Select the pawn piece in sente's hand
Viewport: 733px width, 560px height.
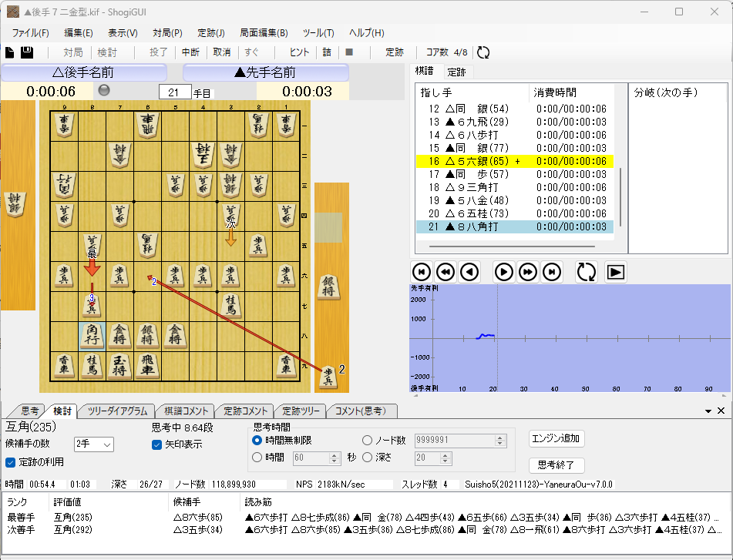tap(328, 377)
